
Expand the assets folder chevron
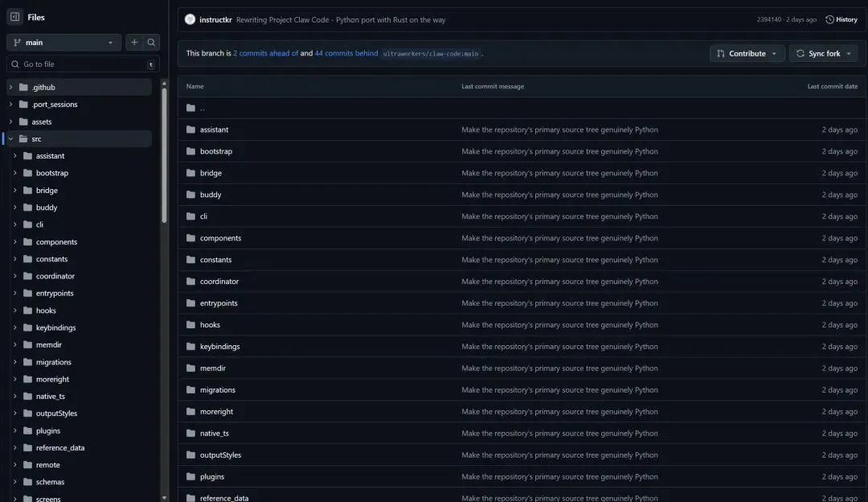pos(10,121)
